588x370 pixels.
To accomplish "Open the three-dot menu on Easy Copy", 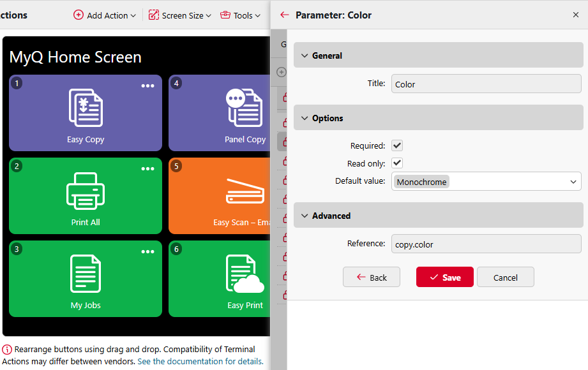I will coord(147,86).
